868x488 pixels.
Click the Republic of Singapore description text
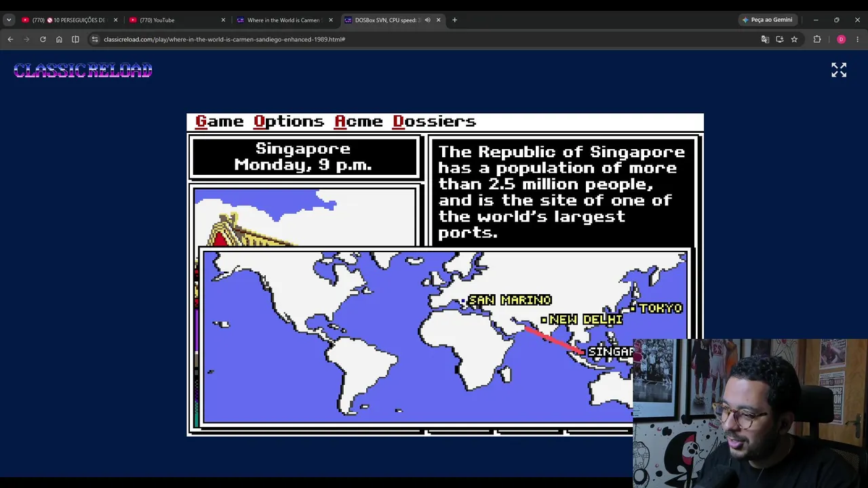pos(561,192)
